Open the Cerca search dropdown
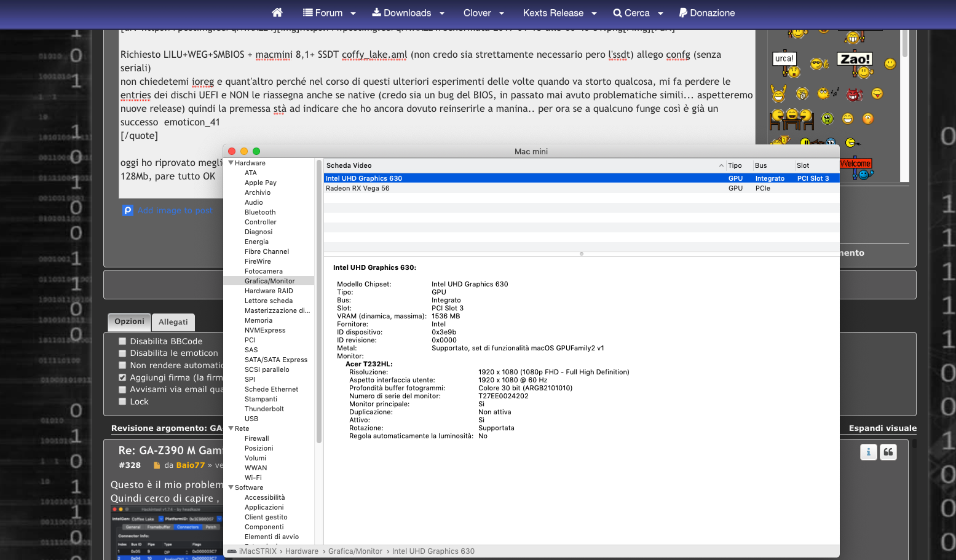 638,13
